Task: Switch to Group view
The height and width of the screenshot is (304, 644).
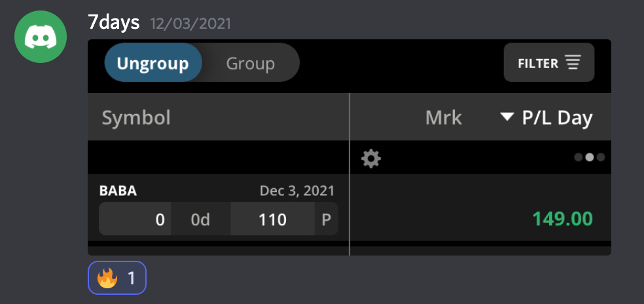Action: 250,64
